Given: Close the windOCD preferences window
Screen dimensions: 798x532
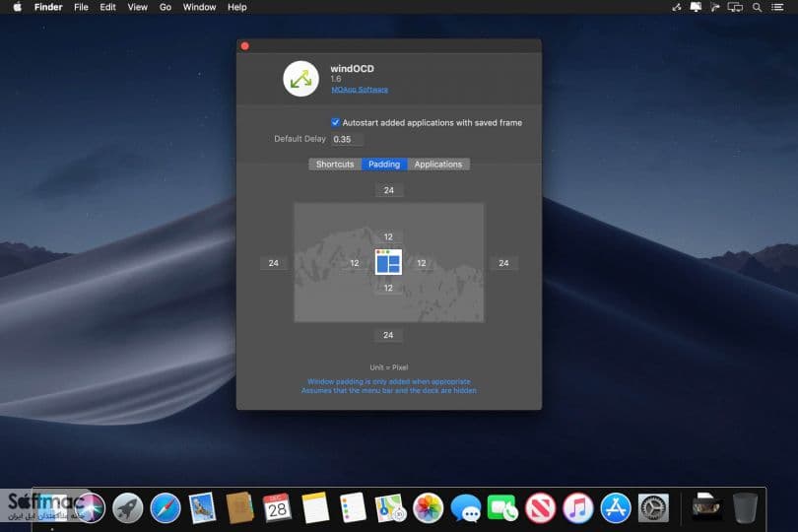Looking at the screenshot, I should coord(244,46).
